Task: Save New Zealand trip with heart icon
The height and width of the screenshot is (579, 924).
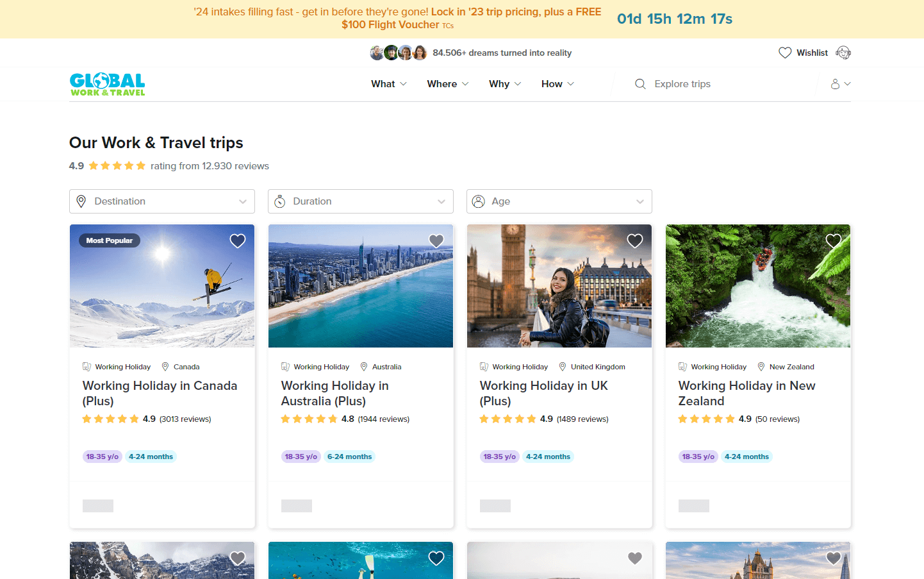Action: [x=834, y=241]
